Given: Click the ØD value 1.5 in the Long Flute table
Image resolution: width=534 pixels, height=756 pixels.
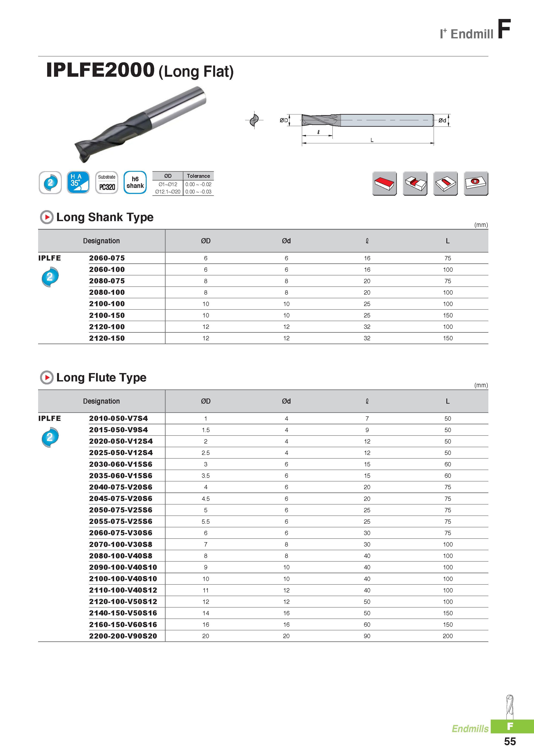Looking at the screenshot, I should [x=206, y=430].
